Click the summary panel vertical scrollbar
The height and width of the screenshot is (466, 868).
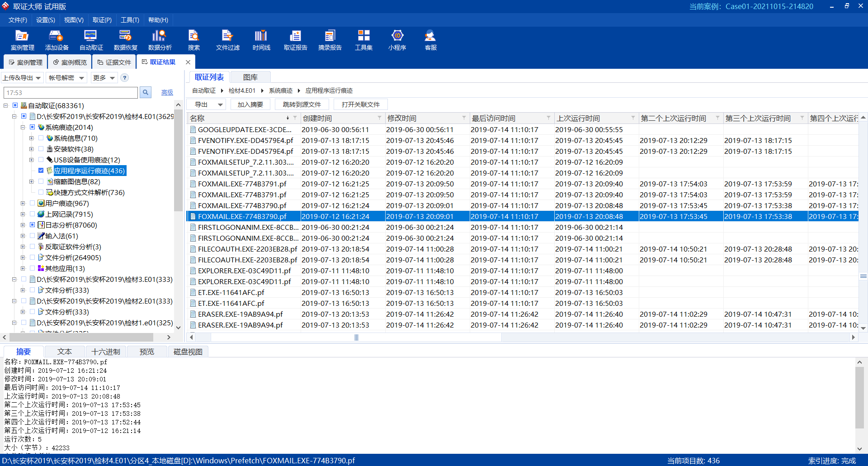point(859,397)
